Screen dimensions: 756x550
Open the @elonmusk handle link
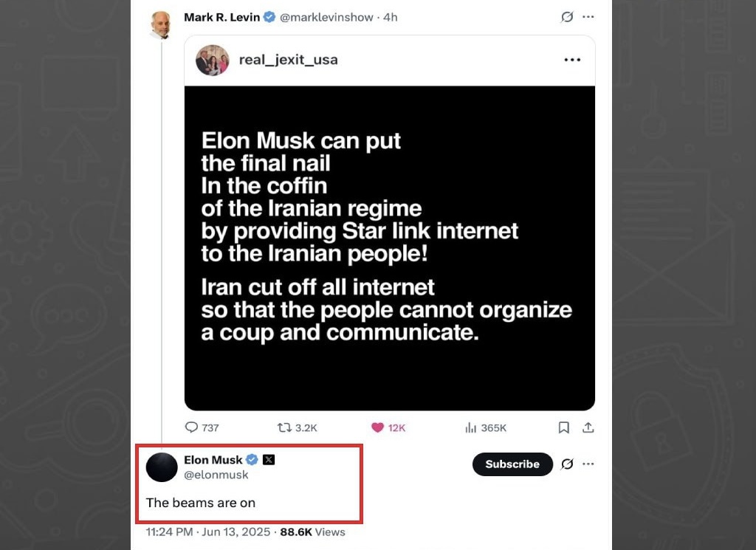pos(216,475)
